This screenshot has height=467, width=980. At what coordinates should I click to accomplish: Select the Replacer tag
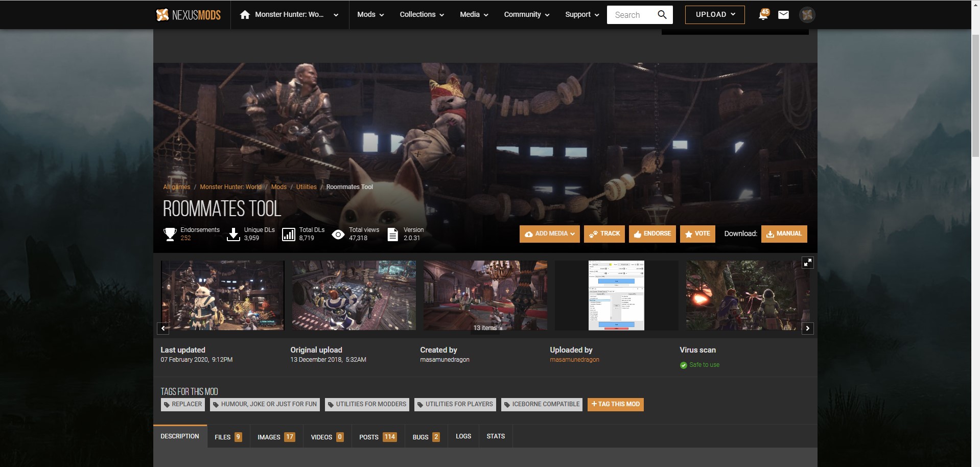tap(183, 404)
